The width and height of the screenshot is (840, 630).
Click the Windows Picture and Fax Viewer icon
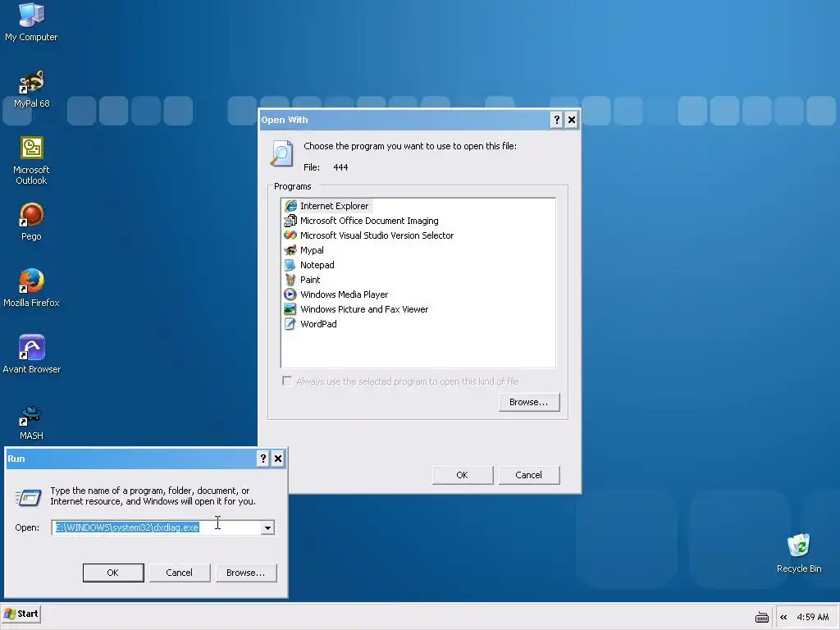click(x=290, y=309)
